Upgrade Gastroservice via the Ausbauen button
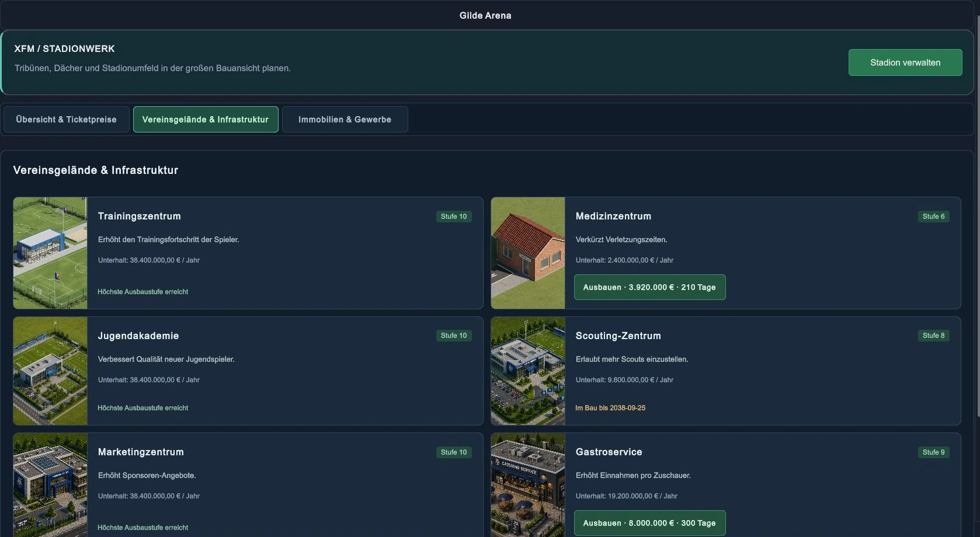 click(x=649, y=523)
